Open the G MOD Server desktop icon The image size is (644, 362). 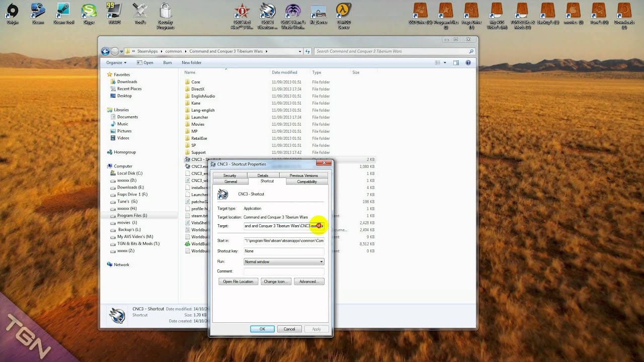point(344,16)
